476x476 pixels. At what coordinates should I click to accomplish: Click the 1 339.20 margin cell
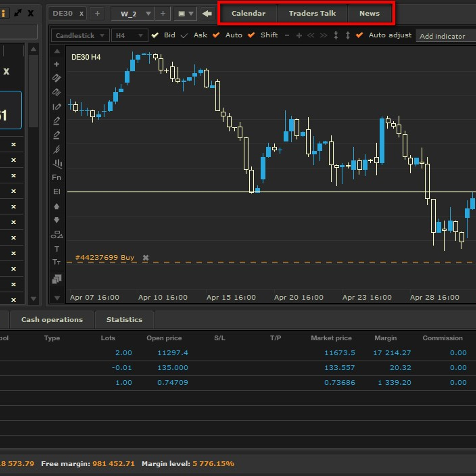(394, 383)
